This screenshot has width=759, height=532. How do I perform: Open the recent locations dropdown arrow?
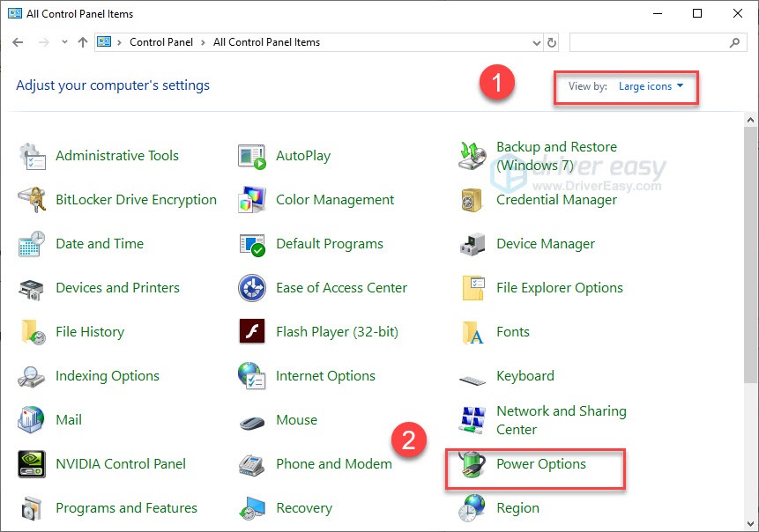(64, 42)
